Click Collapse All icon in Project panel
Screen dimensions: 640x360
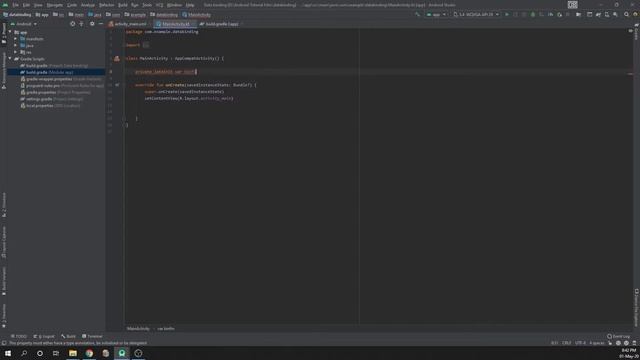coord(81,24)
